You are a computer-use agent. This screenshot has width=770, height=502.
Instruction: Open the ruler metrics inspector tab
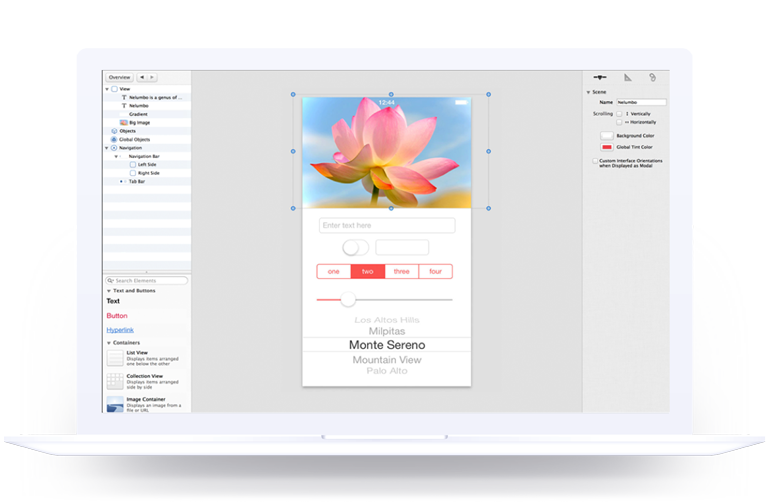click(x=627, y=77)
